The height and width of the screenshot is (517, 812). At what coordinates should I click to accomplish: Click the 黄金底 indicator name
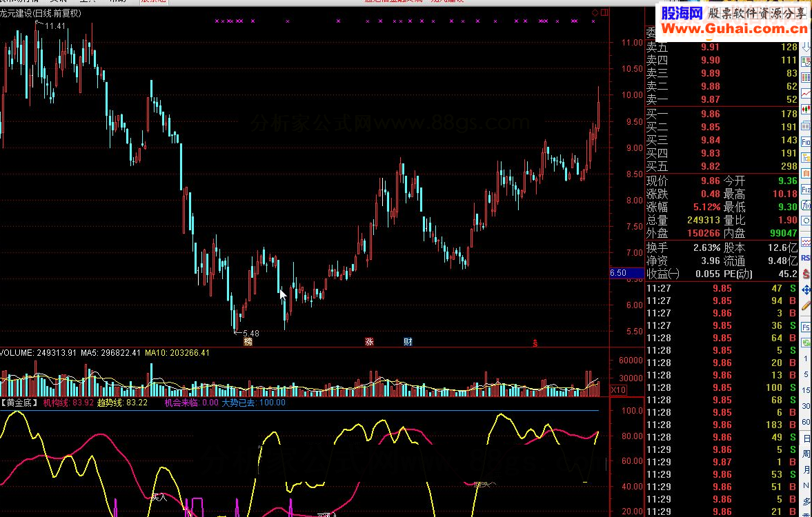click(x=20, y=403)
